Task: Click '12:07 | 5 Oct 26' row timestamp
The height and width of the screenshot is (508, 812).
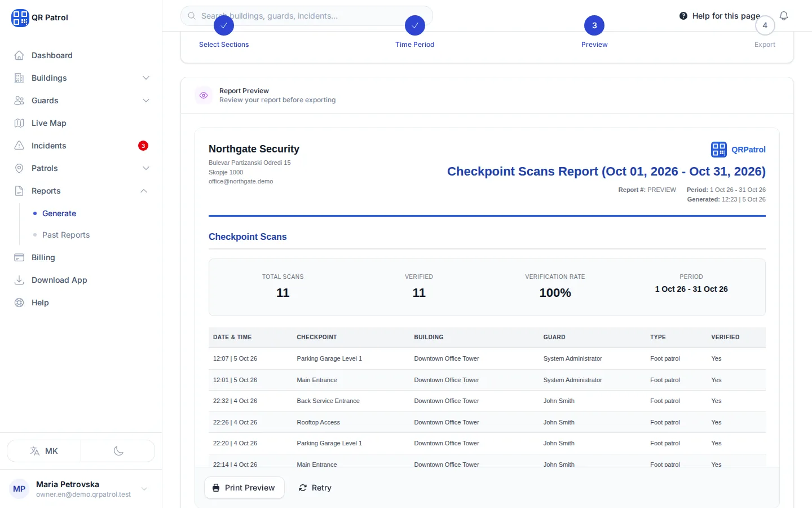Action: click(235, 358)
